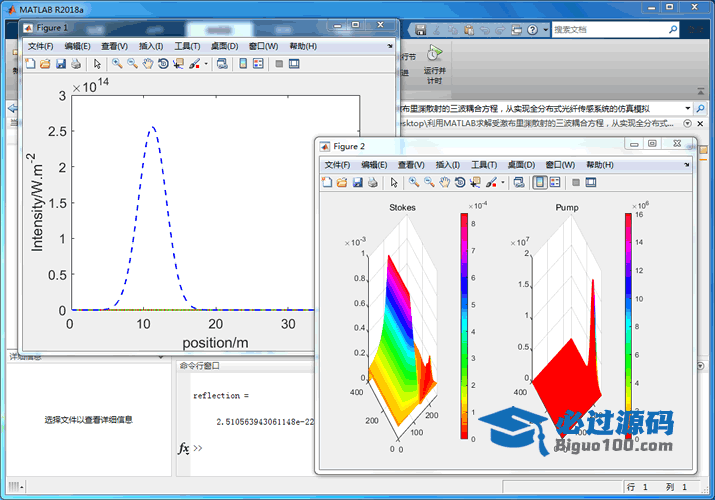This screenshot has width=715, height=500.
Task: Open 桌面(D) menu in Figure 1
Action: pyautogui.click(x=224, y=46)
